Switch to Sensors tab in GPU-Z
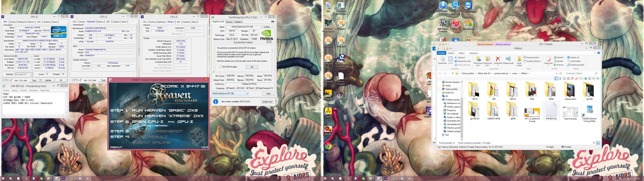The height and width of the screenshot is (181, 644). tap(229, 22)
